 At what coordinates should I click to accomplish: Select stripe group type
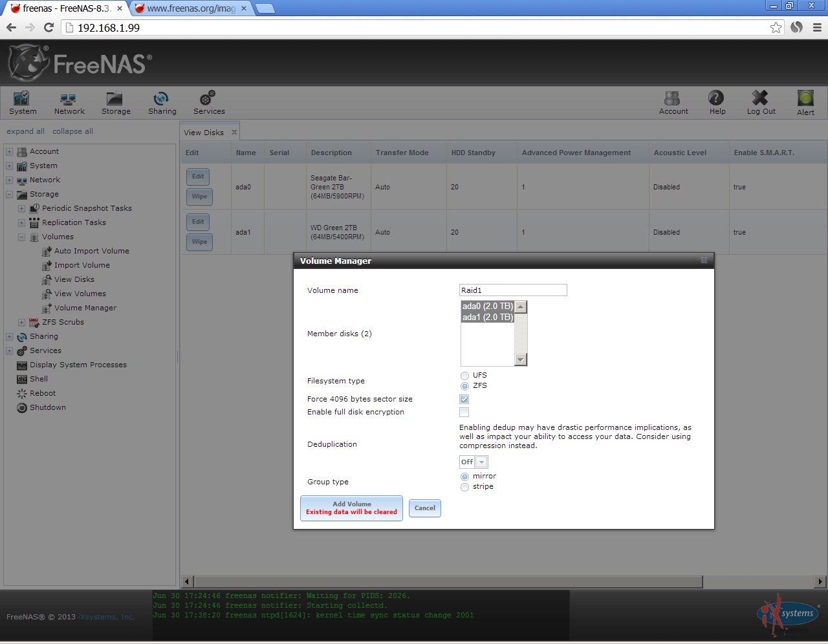click(x=464, y=487)
